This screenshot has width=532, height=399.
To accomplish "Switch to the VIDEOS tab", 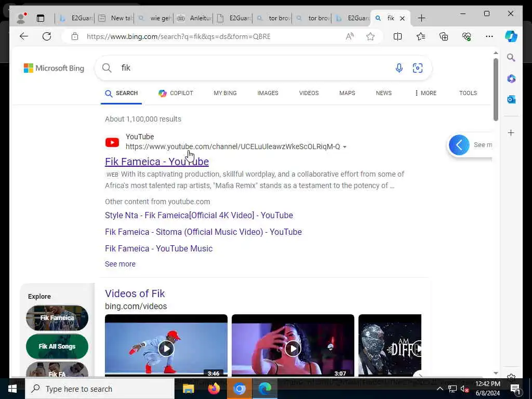I will (x=309, y=93).
